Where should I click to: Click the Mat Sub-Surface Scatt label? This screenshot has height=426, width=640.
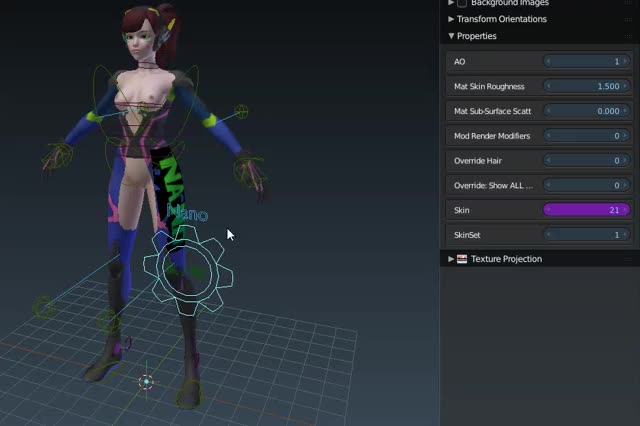pos(492,111)
